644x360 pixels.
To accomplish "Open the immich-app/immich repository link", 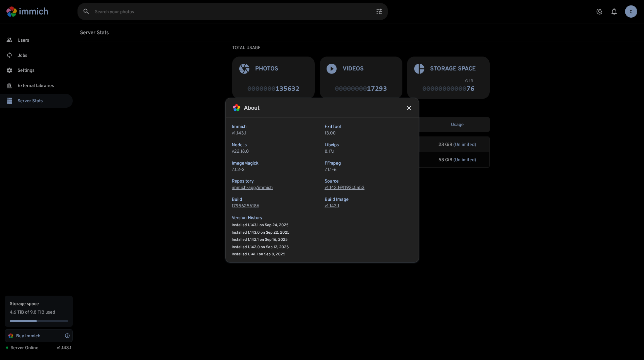I will [252, 188].
